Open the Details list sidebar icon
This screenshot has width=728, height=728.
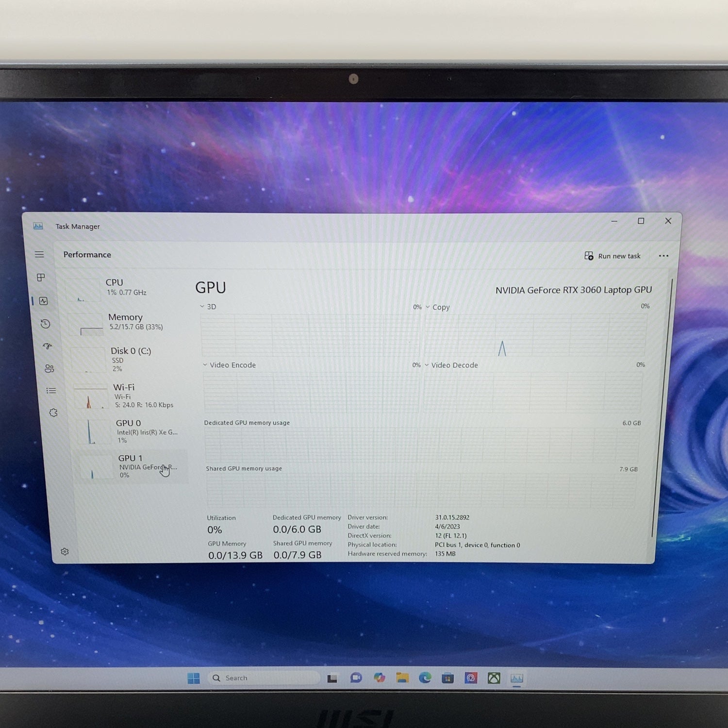click(51, 391)
